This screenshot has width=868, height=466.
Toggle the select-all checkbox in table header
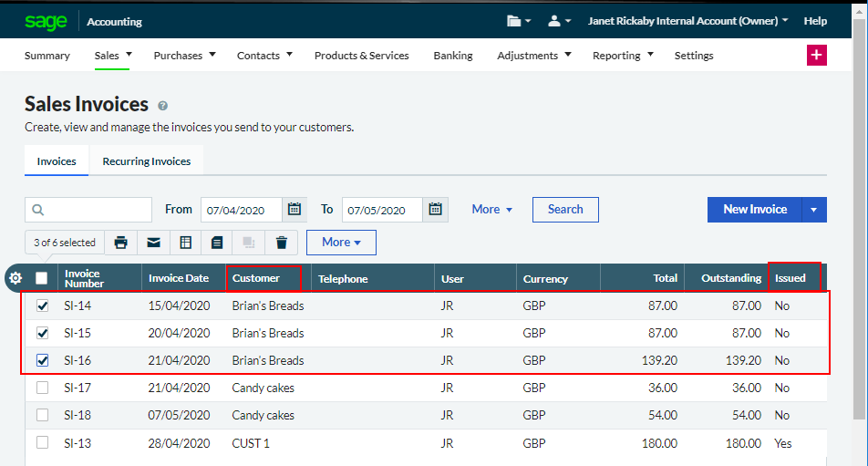click(41, 278)
